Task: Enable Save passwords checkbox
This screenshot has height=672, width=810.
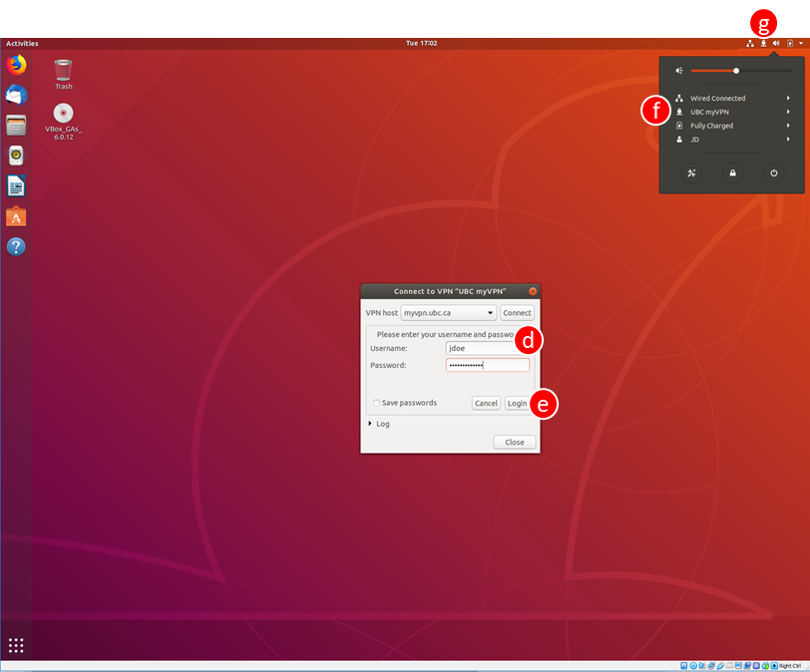Action: [x=376, y=403]
